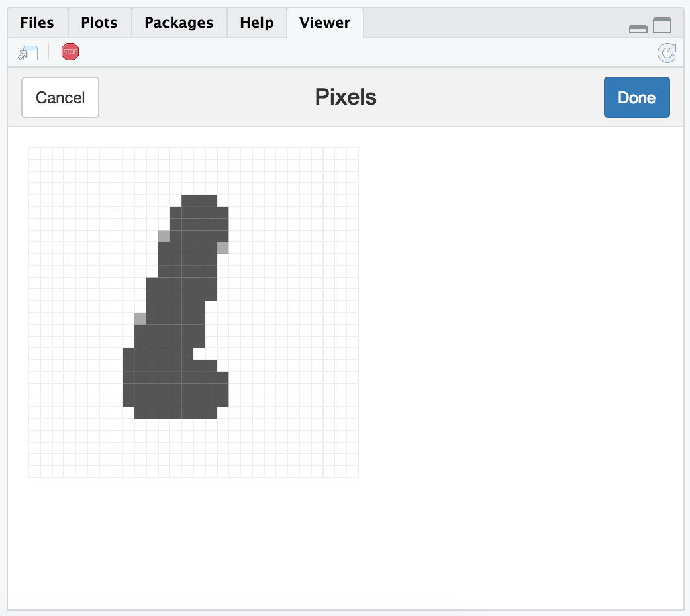Open the Help tab
690x616 pixels.
[256, 23]
